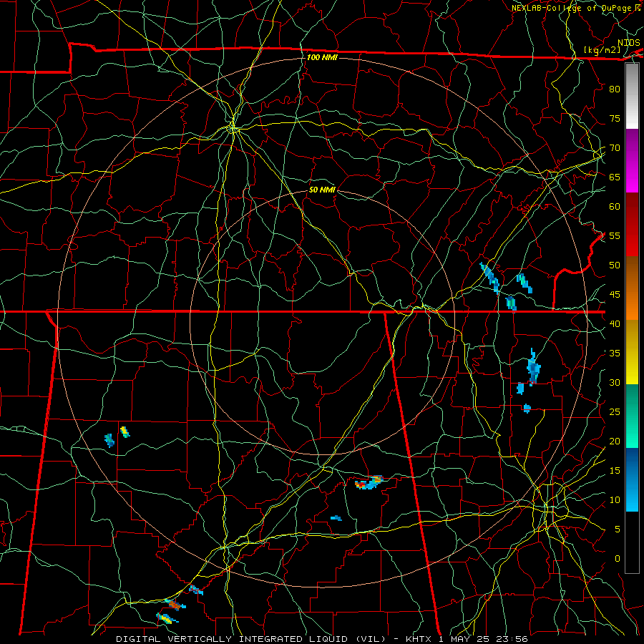The height and width of the screenshot is (644, 644).
Task: Pick the white-gray top segment of the color scale
Action: coord(632,96)
